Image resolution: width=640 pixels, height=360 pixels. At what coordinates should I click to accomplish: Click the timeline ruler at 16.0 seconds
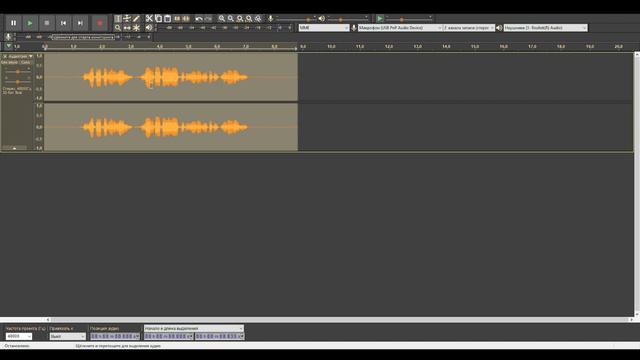tap(504, 47)
